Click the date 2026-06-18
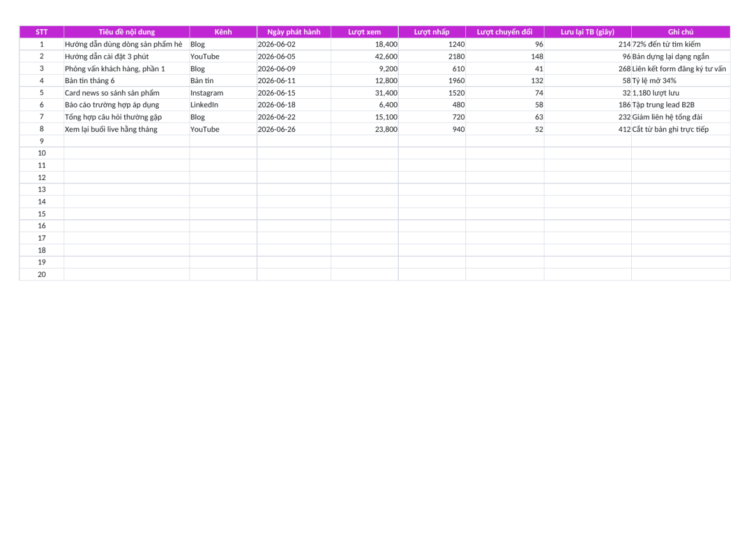 coord(294,105)
